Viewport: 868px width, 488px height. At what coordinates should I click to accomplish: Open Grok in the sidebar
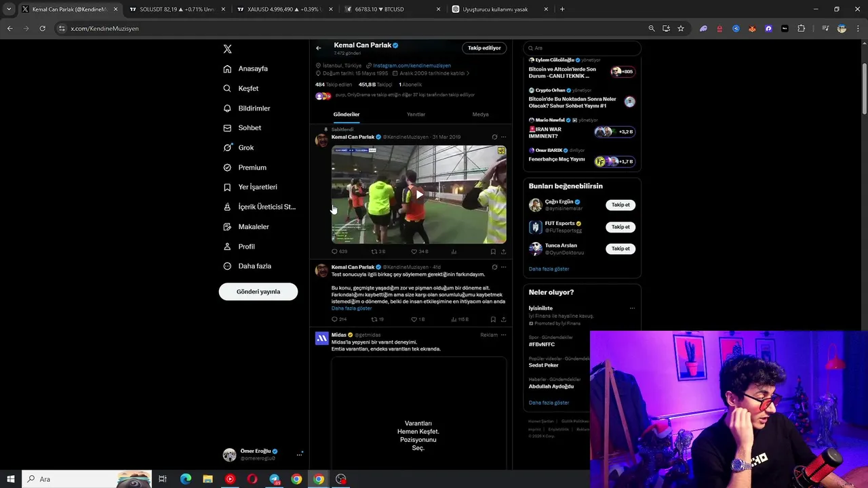pyautogui.click(x=239, y=147)
